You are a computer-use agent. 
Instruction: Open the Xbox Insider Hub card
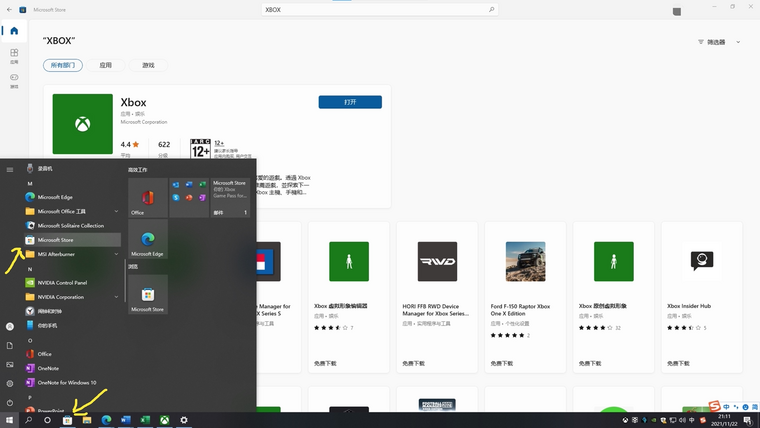click(x=701, y=297)
